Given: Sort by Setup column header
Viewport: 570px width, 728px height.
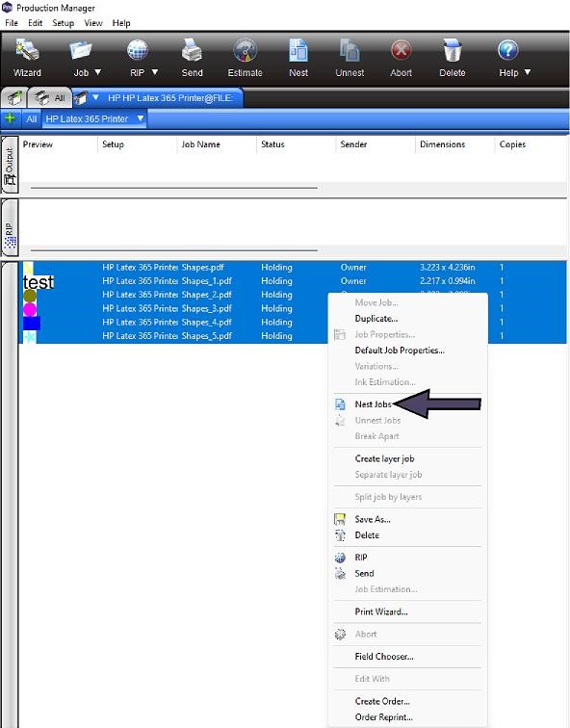Looking at the screenshot, I should [113, 144].
